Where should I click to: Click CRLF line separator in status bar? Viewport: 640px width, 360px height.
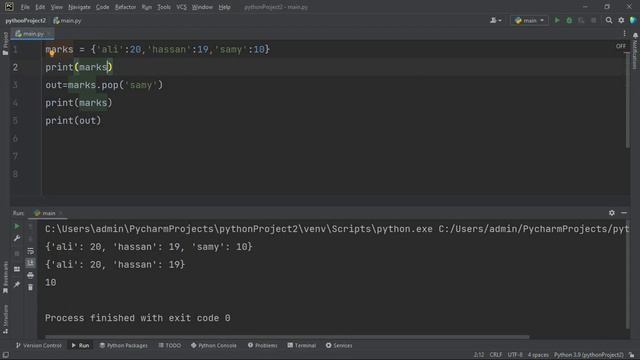pyautogui.click(x=496, y=355)
